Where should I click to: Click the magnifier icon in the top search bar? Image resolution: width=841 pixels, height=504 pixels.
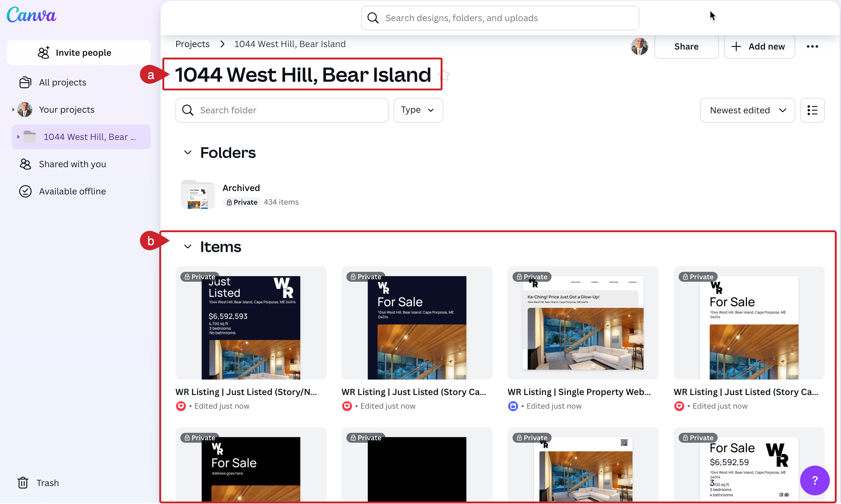click(x=372, y=18)
